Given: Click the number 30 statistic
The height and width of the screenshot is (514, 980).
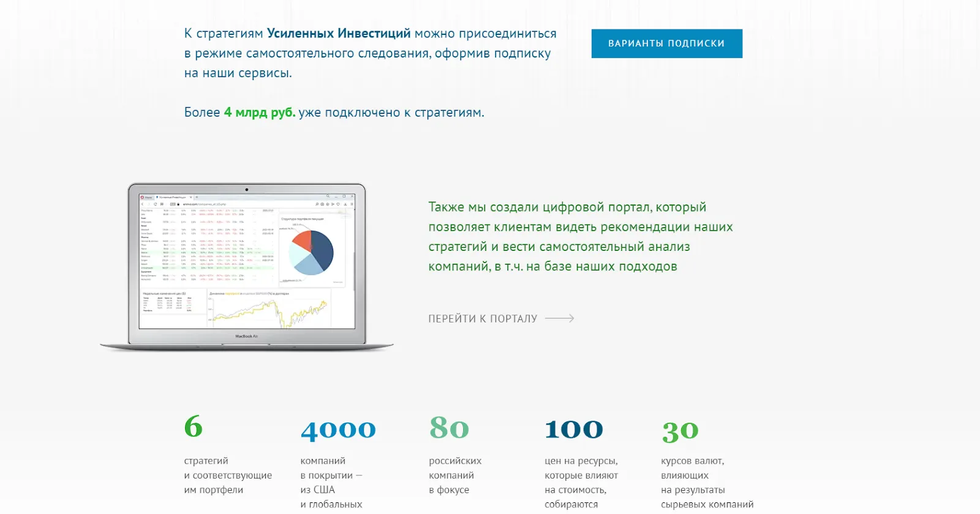Looking at the screenshot, I should 680,431.
